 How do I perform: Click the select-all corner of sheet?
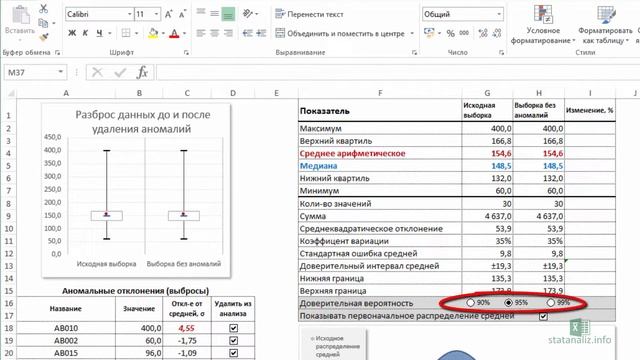(11, 93)
